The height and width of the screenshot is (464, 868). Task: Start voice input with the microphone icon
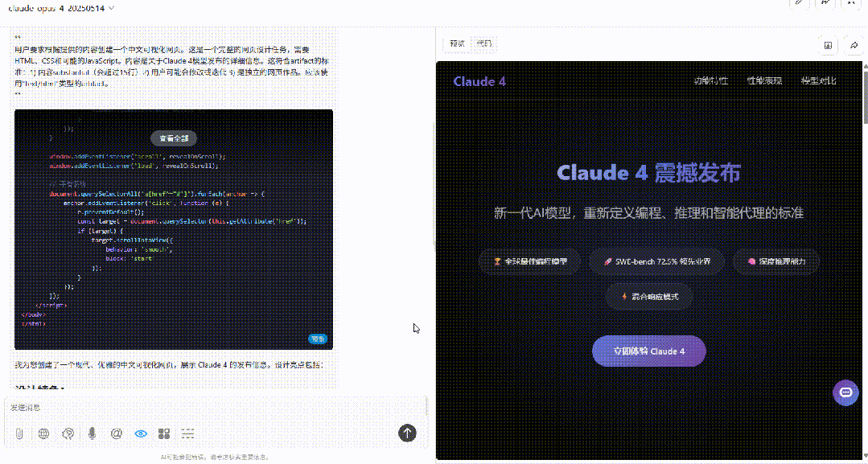92,433
